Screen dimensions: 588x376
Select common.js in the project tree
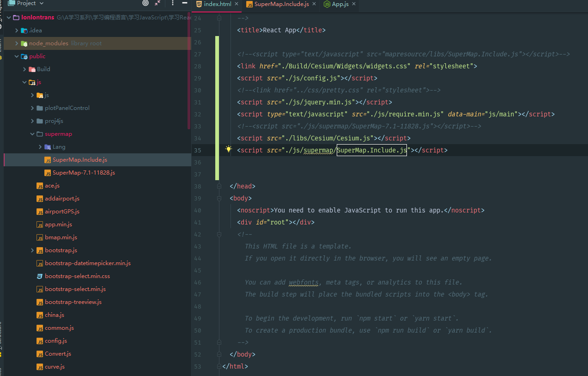pyautogui.click(x=59, y=328)
